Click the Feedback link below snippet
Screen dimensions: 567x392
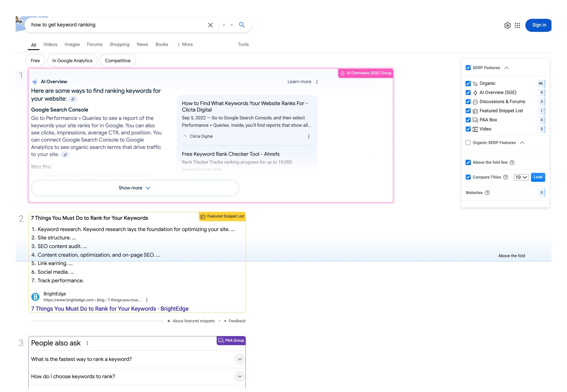click(237, 321)
